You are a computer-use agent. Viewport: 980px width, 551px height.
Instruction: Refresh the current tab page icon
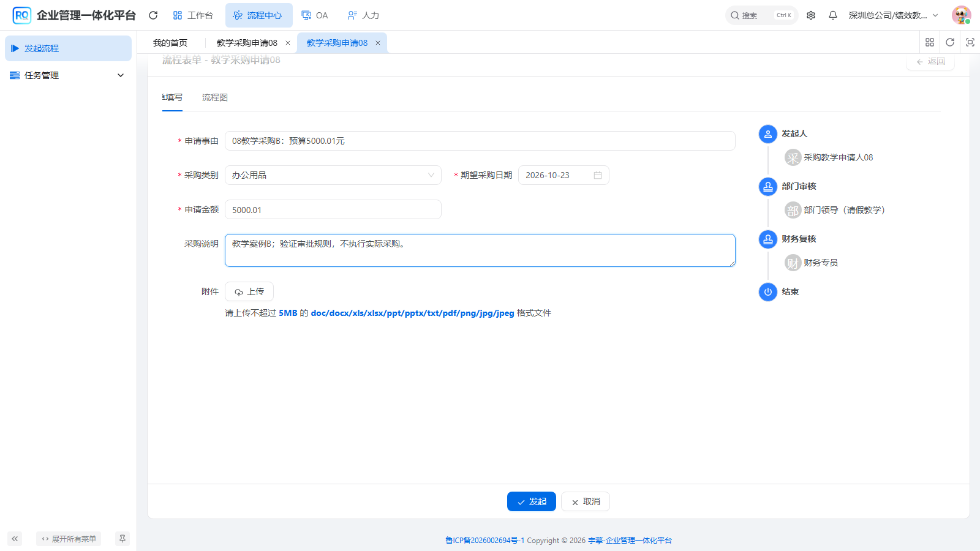point(950,42)
